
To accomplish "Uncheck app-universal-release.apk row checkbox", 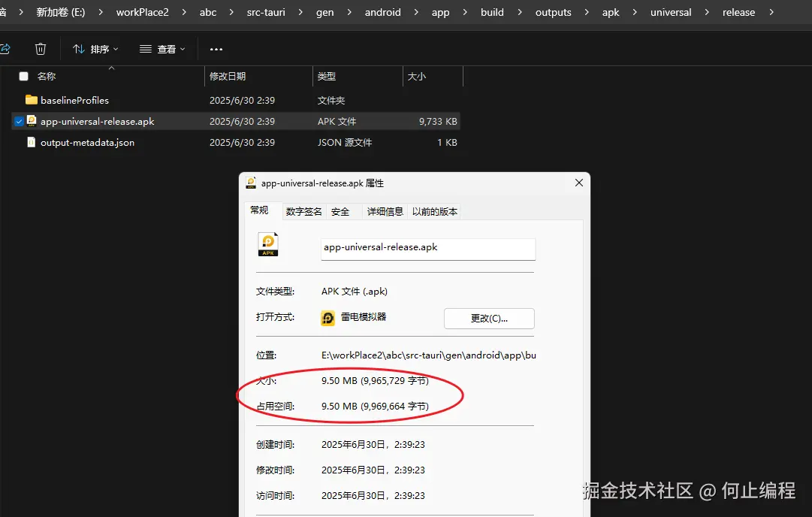I will (20, 121).
